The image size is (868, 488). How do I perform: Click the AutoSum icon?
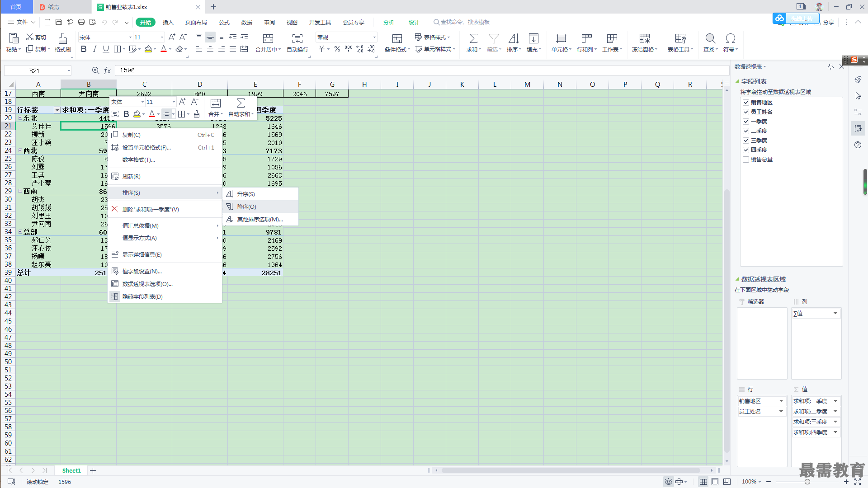(x=473, y=38)
